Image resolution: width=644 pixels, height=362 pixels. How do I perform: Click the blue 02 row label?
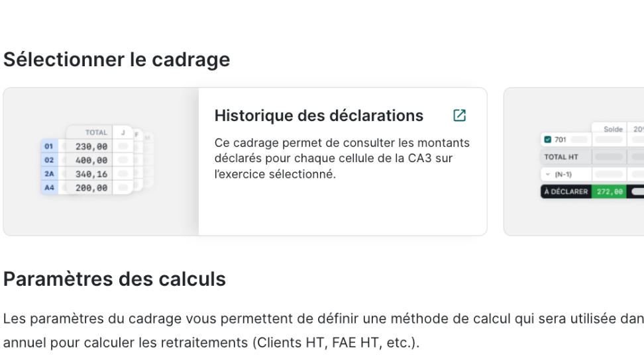[49, 160]
